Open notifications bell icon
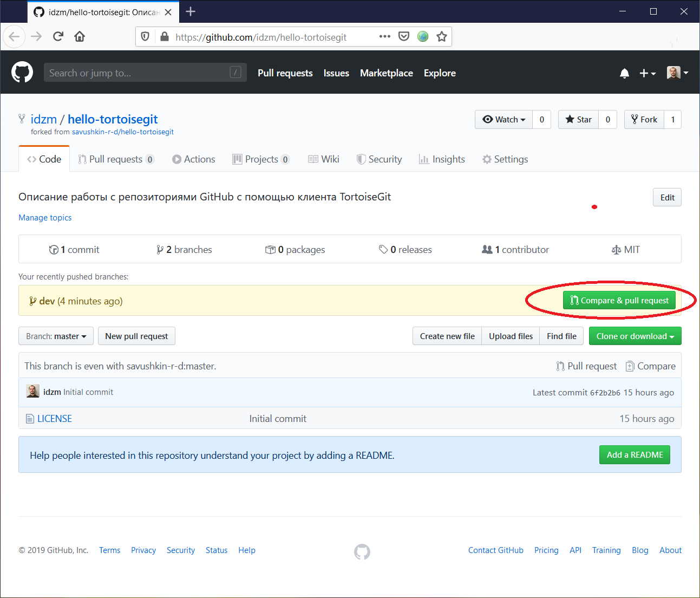The image size is (700, 598). (x=624, y=73)
